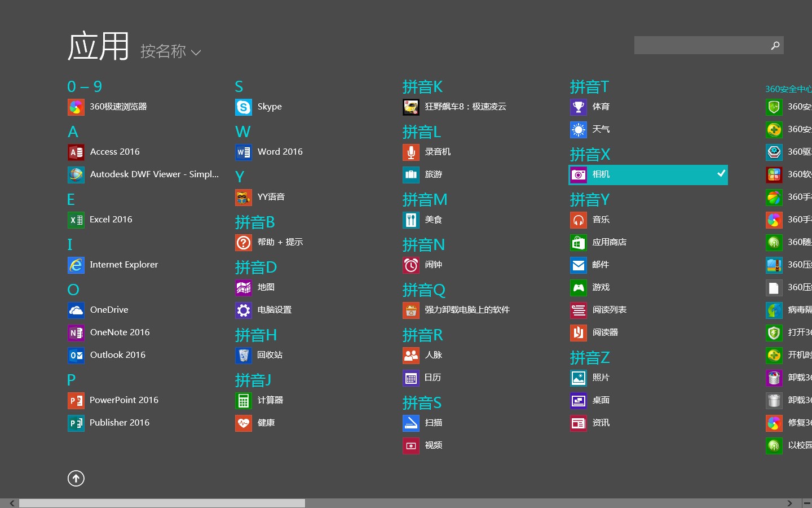The width and height of the screenshot is (812, 508).
Task: Open 游戏 games app icon
Action: pos(579,287)
